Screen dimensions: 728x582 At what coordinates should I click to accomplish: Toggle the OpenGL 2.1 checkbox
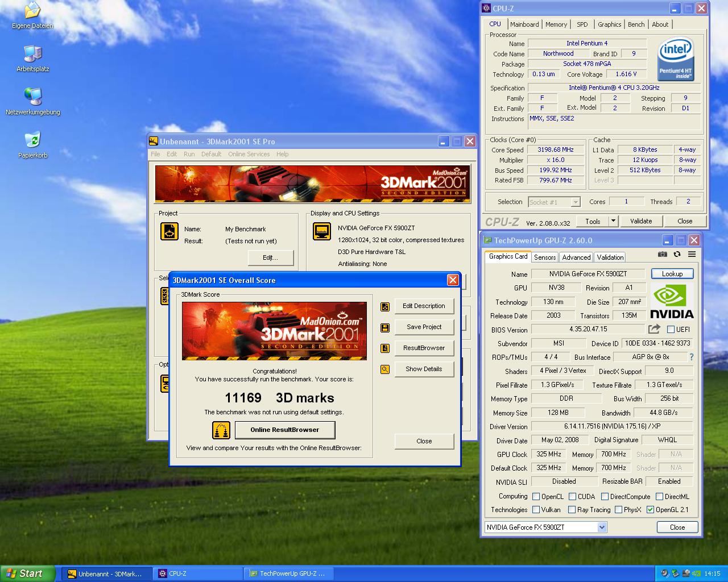pos(651,510)
